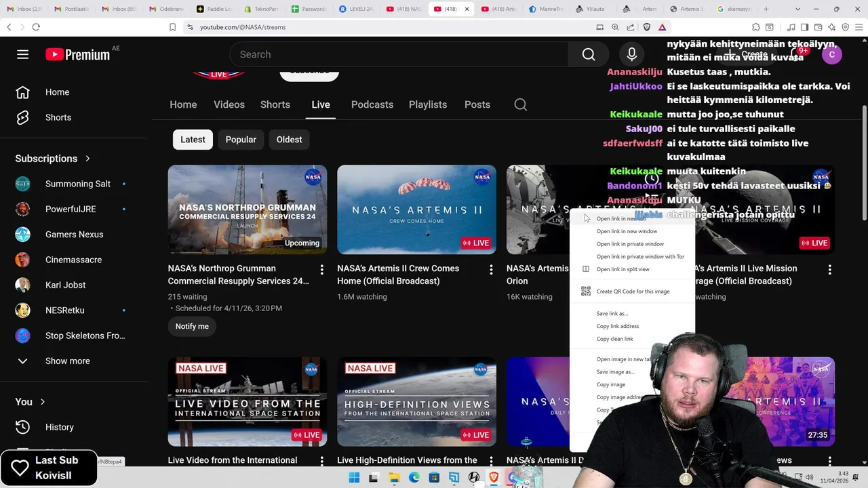This screenshot has width=868, height=488.
Task: Switch to the channel Playlists tab
Action: point(428,104)
